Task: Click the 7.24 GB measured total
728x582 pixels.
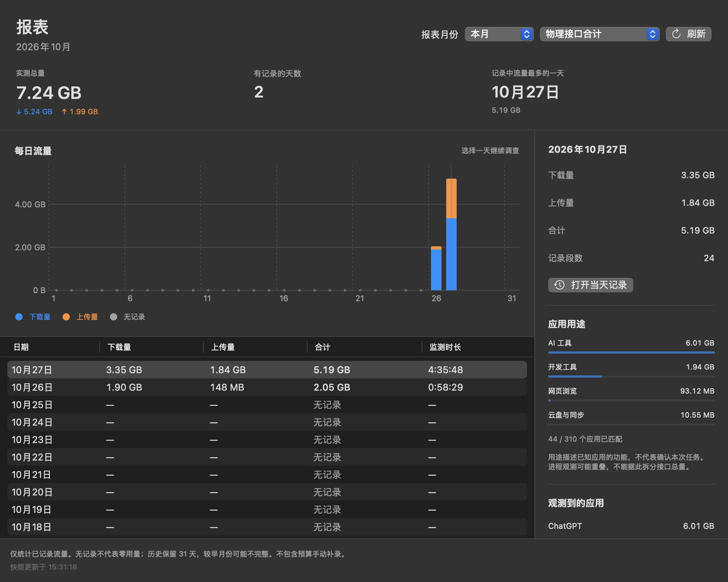Action: 49,93
